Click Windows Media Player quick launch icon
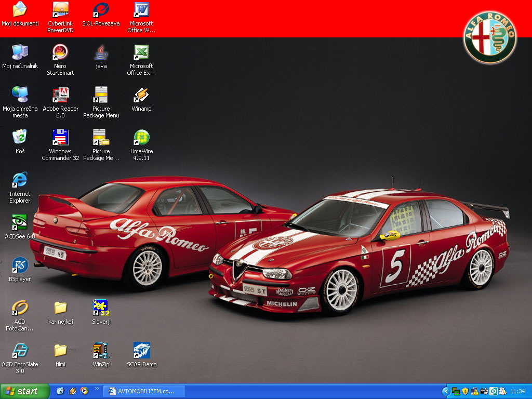Viewport: 532px width, 399px height. pyautogui.click(x=84, y=391)
